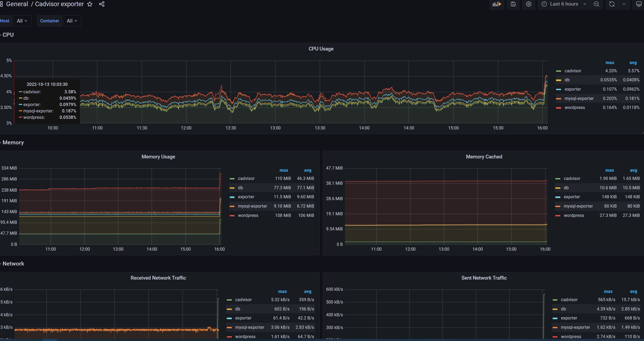Toggle wordpress series in Memory Usage legend

pos(248,216)
